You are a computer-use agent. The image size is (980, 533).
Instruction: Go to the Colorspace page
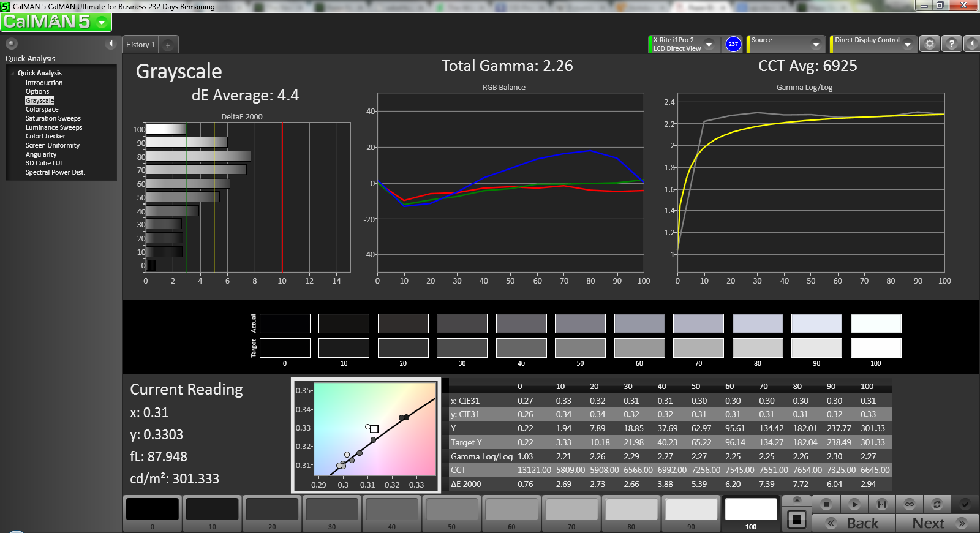coord(42,109)
